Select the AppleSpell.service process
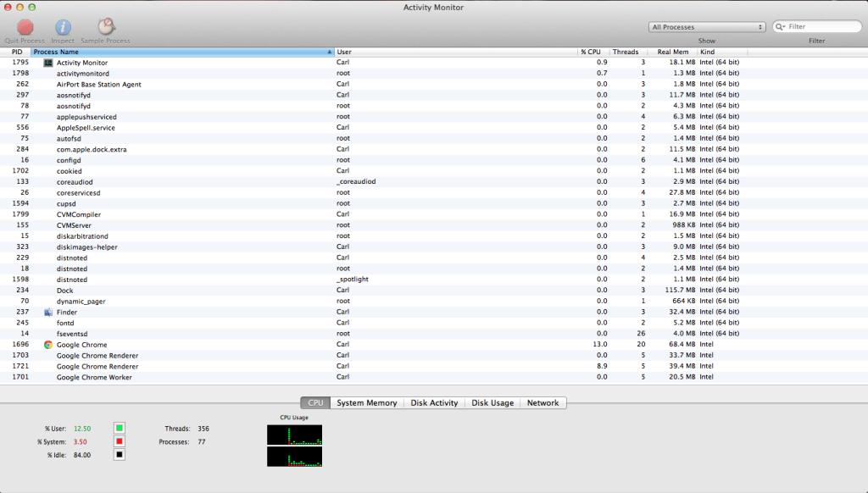The image size is (868, 493). [x=434, y=127]
